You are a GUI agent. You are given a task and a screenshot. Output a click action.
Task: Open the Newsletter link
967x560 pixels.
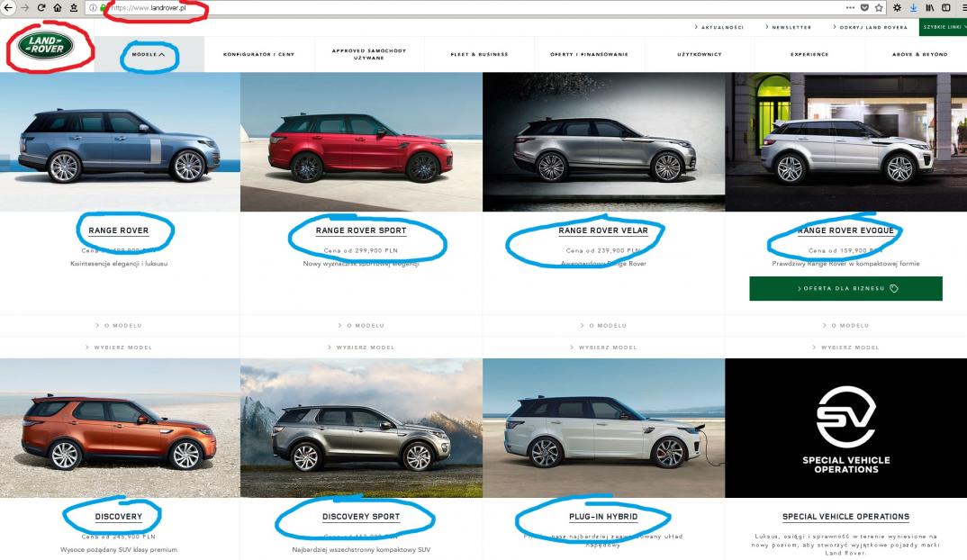pyautogui.click(x=788, y=27)
